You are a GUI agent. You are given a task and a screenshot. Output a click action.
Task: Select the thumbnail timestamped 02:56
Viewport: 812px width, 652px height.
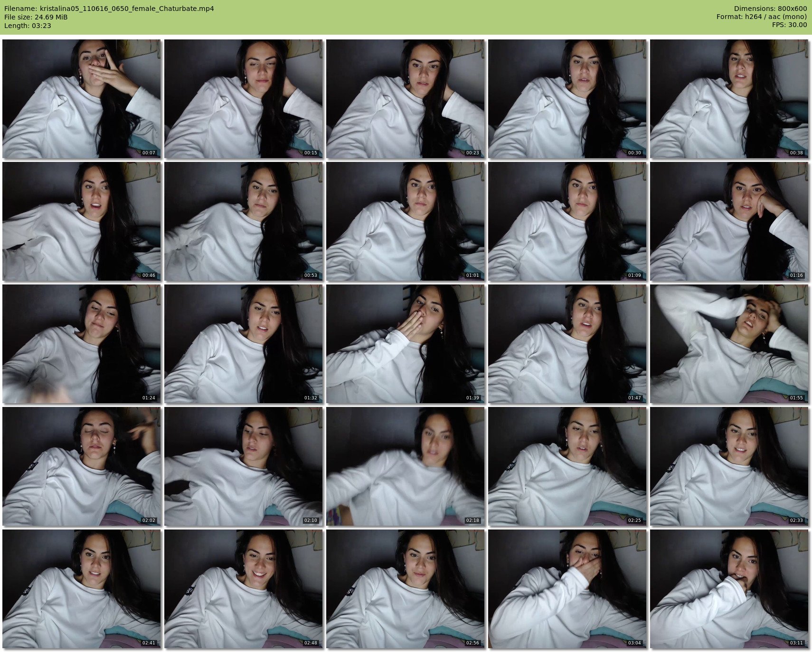(406, 589)
